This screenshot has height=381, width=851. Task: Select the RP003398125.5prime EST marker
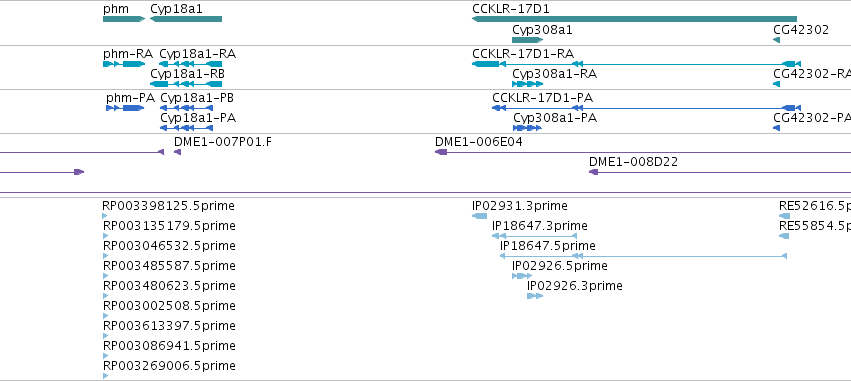[x=105, y=216]
